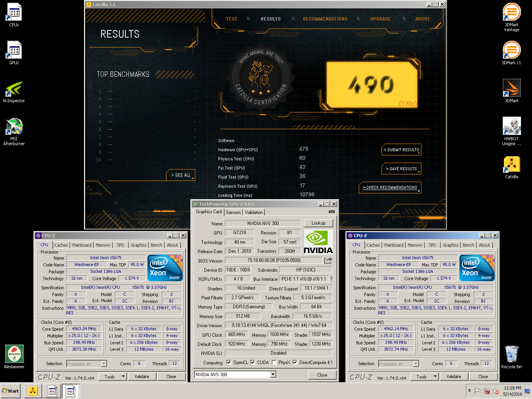Open Processor #1 selection dropdown in right CPU-Z
This screenshot has width=532, height=399.
[x=416, y=364]
